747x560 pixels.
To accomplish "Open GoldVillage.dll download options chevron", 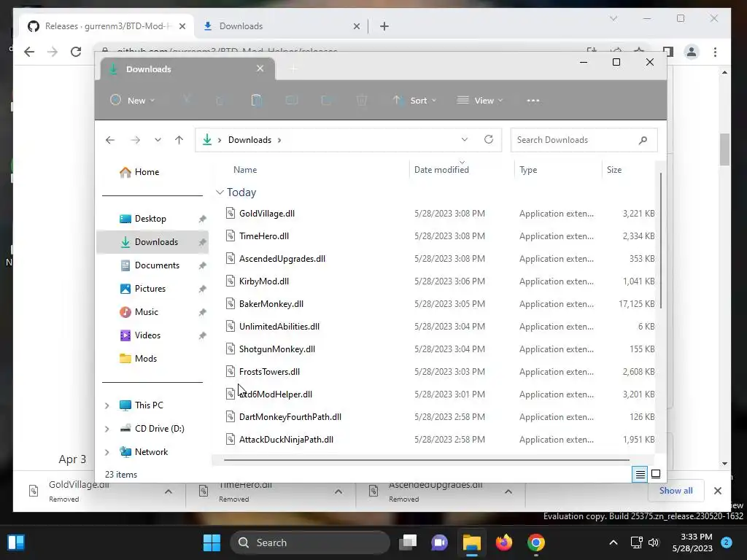I will [x=169, y=491].
